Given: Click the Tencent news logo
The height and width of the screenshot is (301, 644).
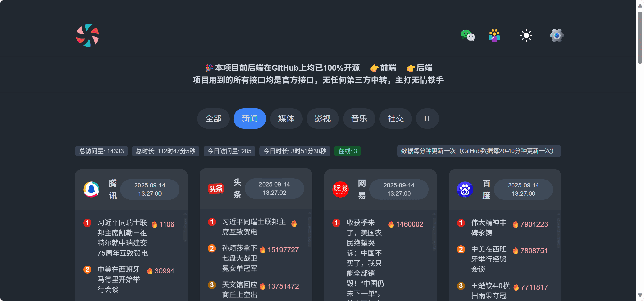Looking at the screenshot, I should (91, 189).
